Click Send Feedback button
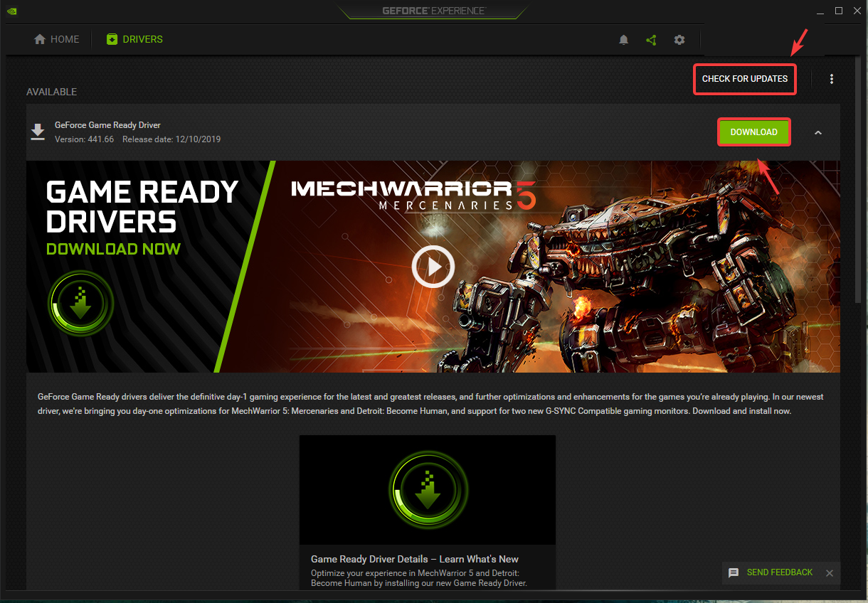The height and width of the screenshot is (603, 868). 772,572
